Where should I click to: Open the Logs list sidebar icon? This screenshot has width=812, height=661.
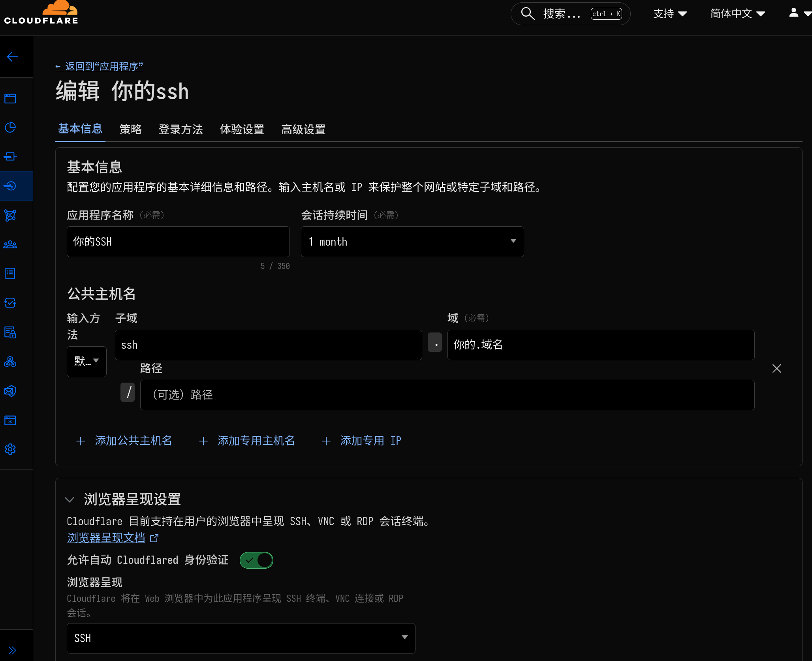[10, 273]
